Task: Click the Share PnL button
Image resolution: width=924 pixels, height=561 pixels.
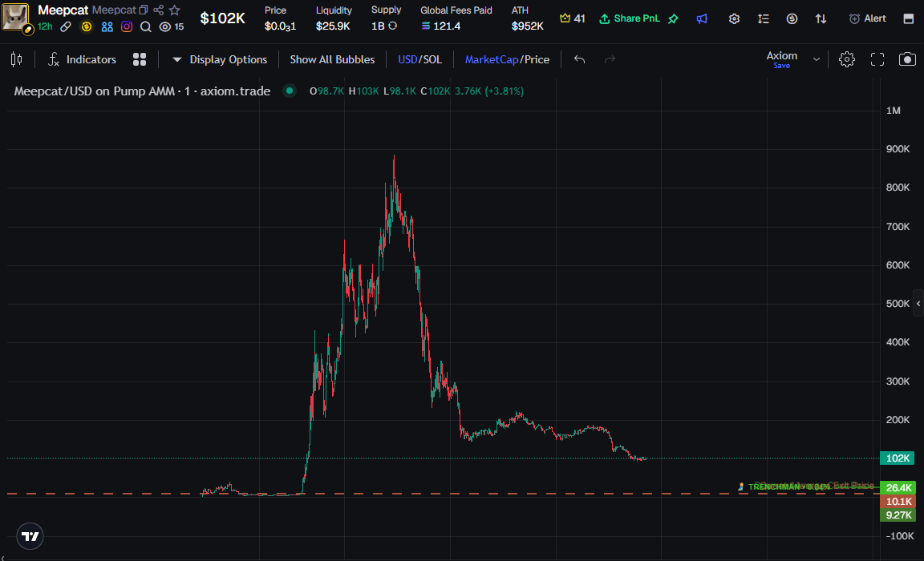Action: click(630, 19)
